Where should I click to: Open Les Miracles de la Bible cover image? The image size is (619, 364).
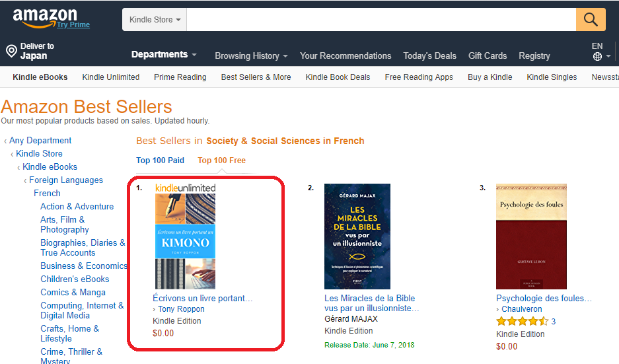357,237
